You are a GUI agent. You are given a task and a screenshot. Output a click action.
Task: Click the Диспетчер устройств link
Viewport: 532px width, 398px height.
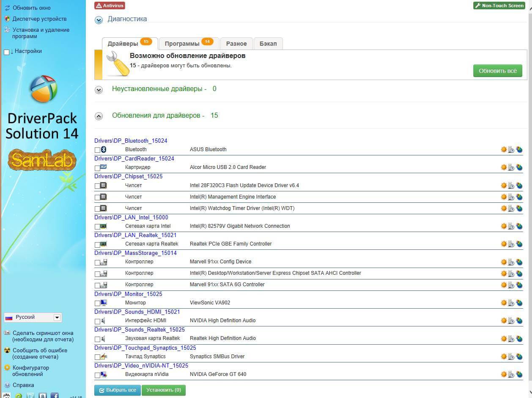click(39, 19)
